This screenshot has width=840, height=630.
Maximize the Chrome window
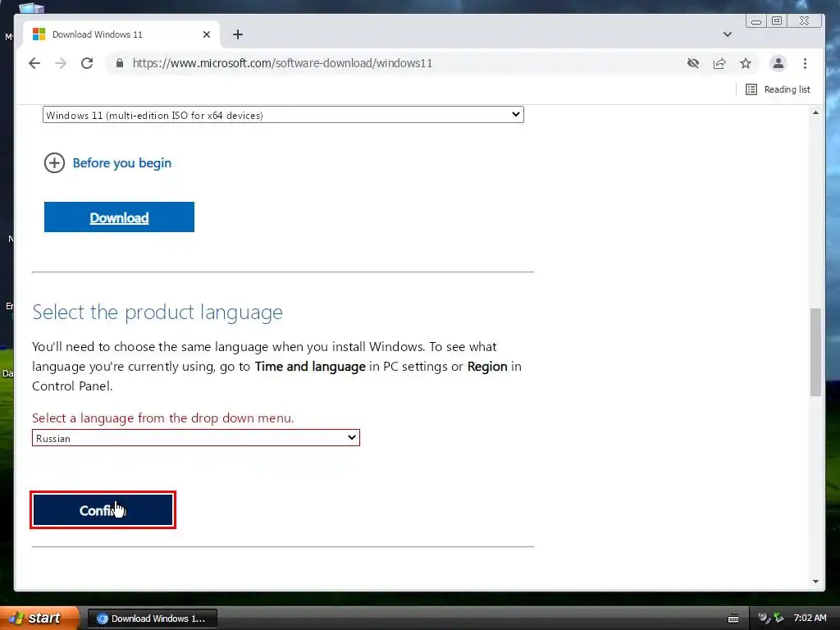point(777,21)
